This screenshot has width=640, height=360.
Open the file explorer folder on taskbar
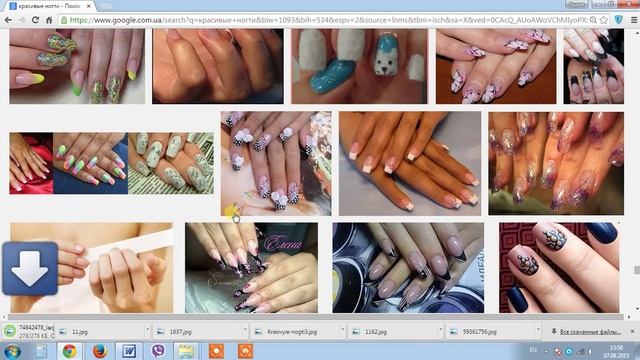point(186,351)
